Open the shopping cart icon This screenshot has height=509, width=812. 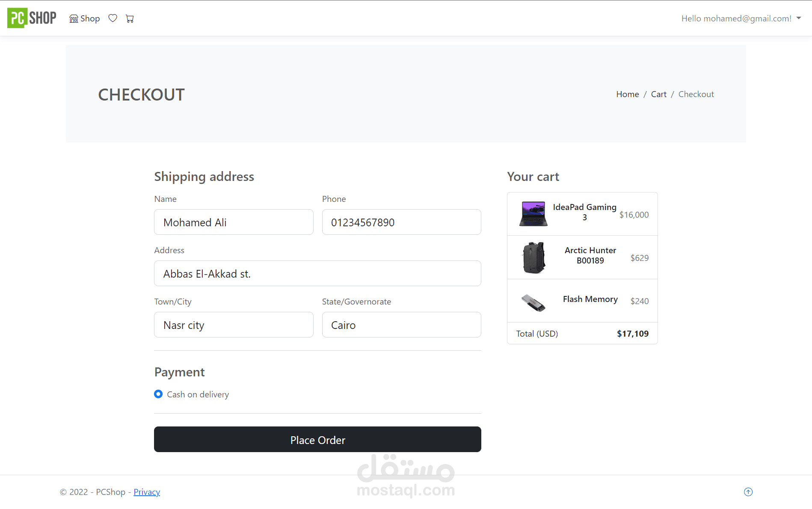click(x=130, y=18)
